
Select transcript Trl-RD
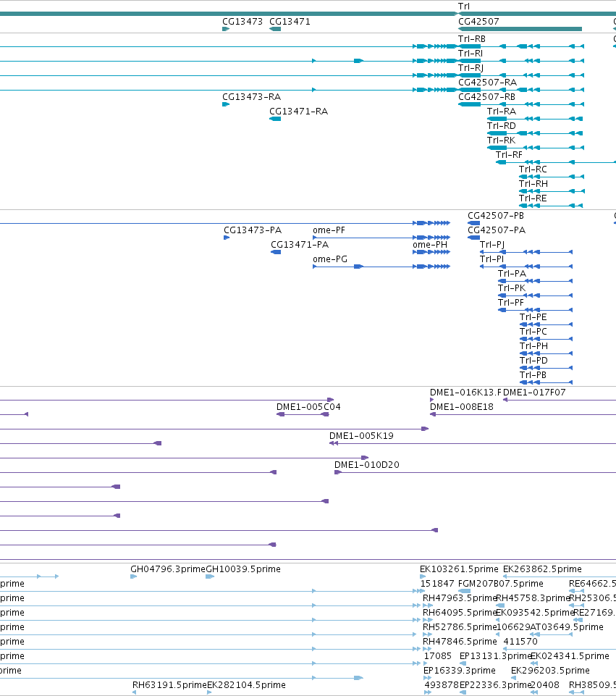click(502, 126)
